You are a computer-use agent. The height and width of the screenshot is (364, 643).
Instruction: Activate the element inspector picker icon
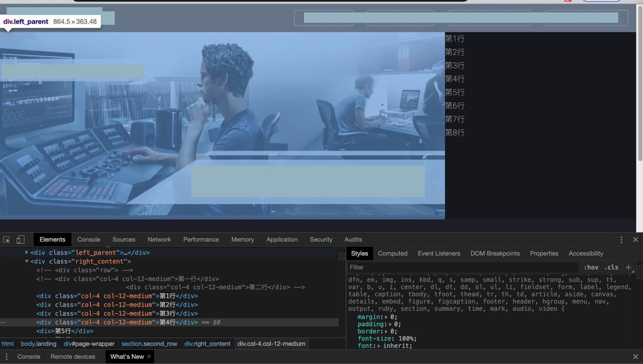coord(7,240)
